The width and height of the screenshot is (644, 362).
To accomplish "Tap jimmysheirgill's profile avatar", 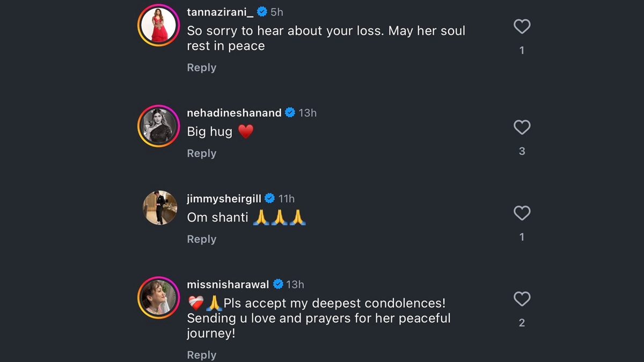I will click(x=160, y=208).
